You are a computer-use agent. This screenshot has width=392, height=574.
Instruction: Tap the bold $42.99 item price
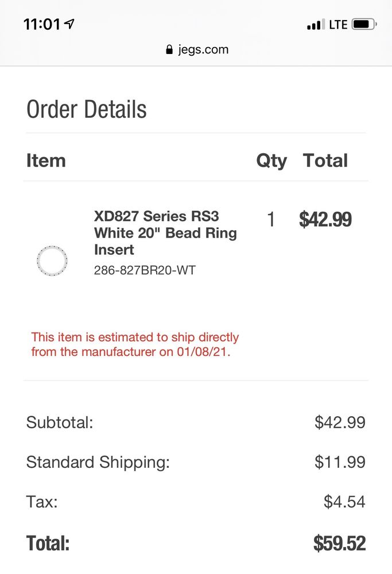click(x=325, y=219)
